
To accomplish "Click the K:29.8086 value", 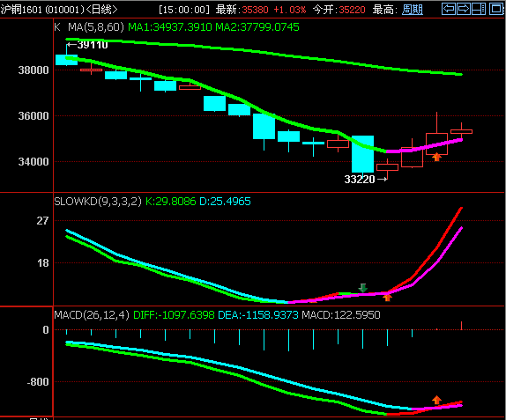I will 171,202.
